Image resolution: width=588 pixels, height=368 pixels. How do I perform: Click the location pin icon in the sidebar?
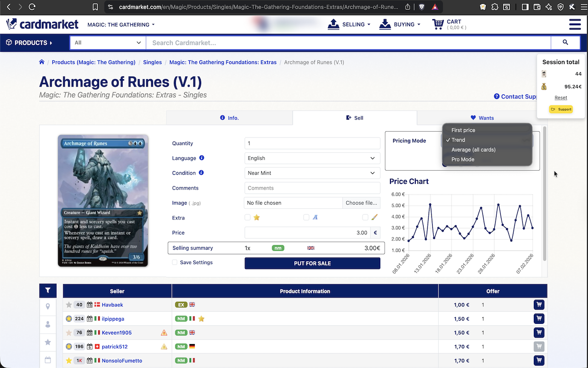click(x=48, y=306)
